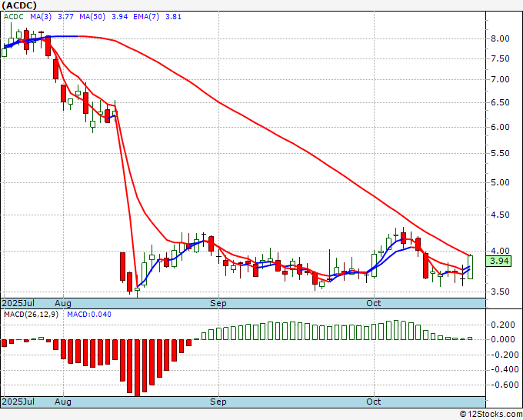This screenshot has width=523, height=420.
Task: Click the EMA(7) value 3.81
Action: click(x=174, y=17)
